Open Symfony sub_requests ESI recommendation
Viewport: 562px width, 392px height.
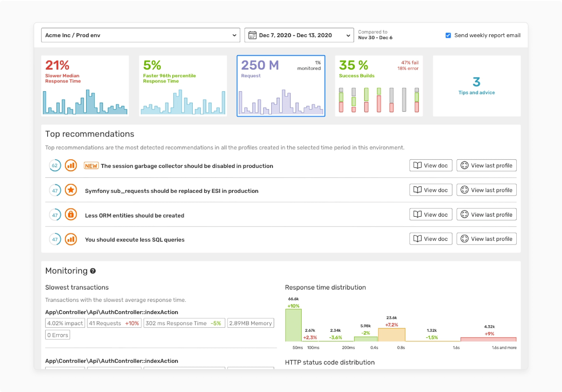click(172, 191)
